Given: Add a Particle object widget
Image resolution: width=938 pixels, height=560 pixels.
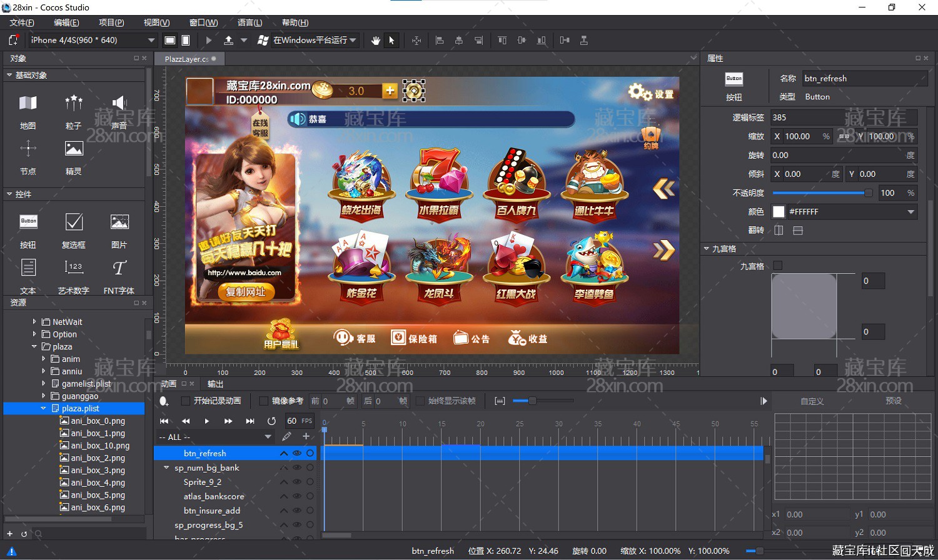Looking at the screenshot, I should pyautogui.click(x=74, y=111).
